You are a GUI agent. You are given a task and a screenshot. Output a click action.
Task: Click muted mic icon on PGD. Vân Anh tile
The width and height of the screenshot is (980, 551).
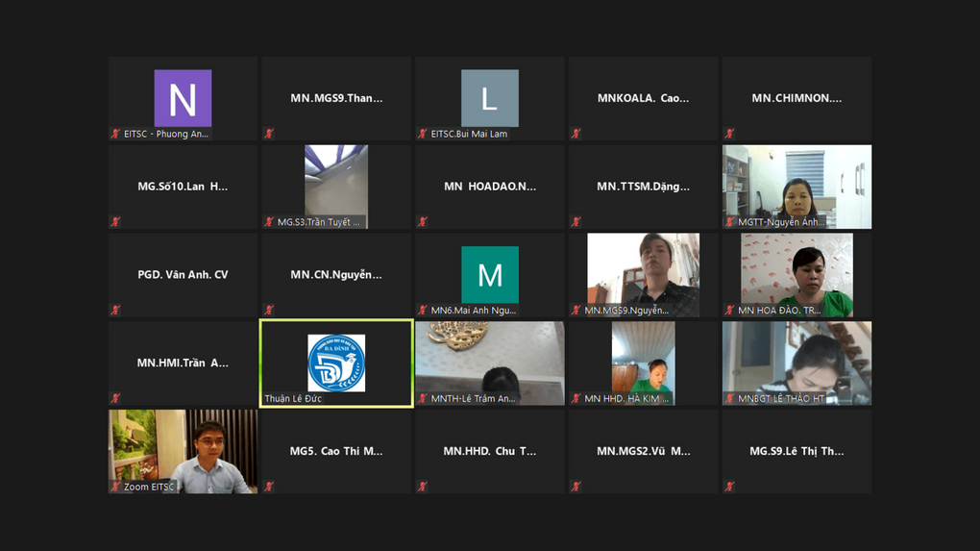click(115, 311)
